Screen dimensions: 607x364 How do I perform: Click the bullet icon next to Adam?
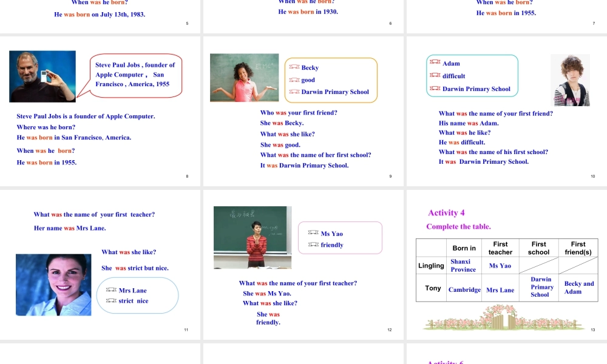coord(435,62)
